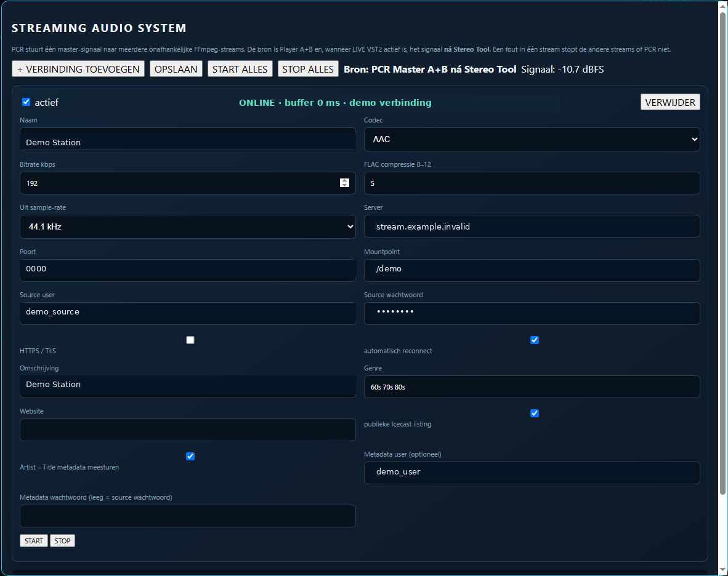Click the Signaal: -10.7 dBFS readout
The width and height of the screenshot is (728, 576).
tap(562, 69)
